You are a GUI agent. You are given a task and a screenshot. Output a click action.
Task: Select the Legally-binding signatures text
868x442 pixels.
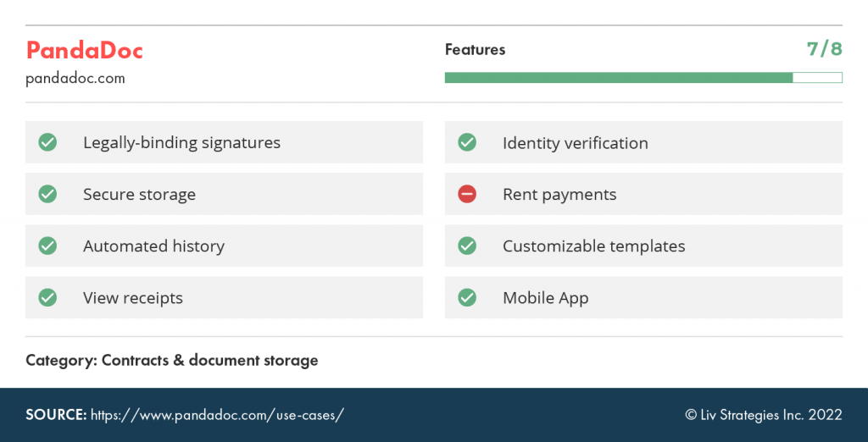pos(181,143)
